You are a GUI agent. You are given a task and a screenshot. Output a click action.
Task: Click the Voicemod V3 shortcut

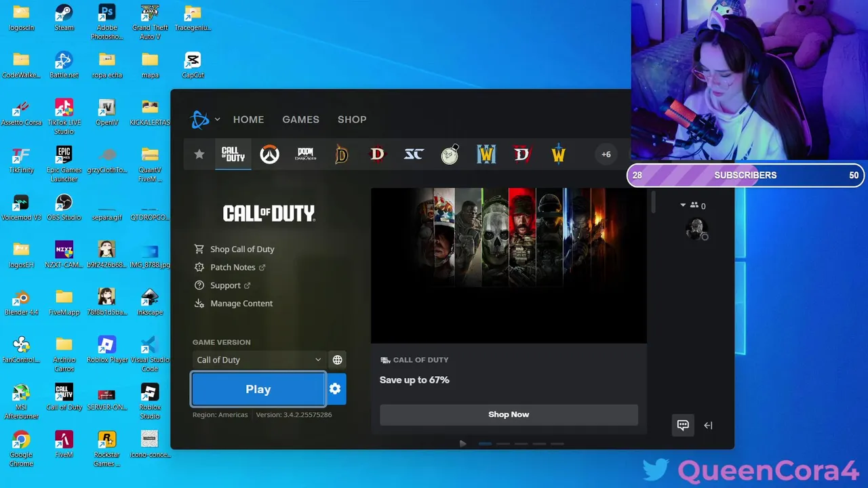21,207
